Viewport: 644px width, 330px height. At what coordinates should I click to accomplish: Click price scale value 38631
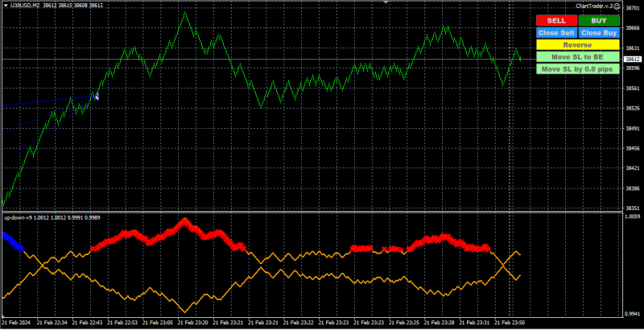pyautogui.click(x=632, y=48)
